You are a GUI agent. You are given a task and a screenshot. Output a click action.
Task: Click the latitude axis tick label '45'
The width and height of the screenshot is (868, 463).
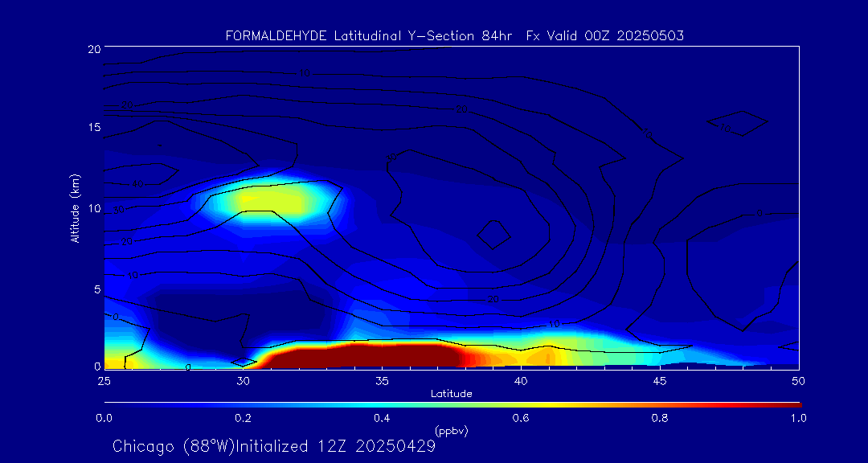coord(659,381)
